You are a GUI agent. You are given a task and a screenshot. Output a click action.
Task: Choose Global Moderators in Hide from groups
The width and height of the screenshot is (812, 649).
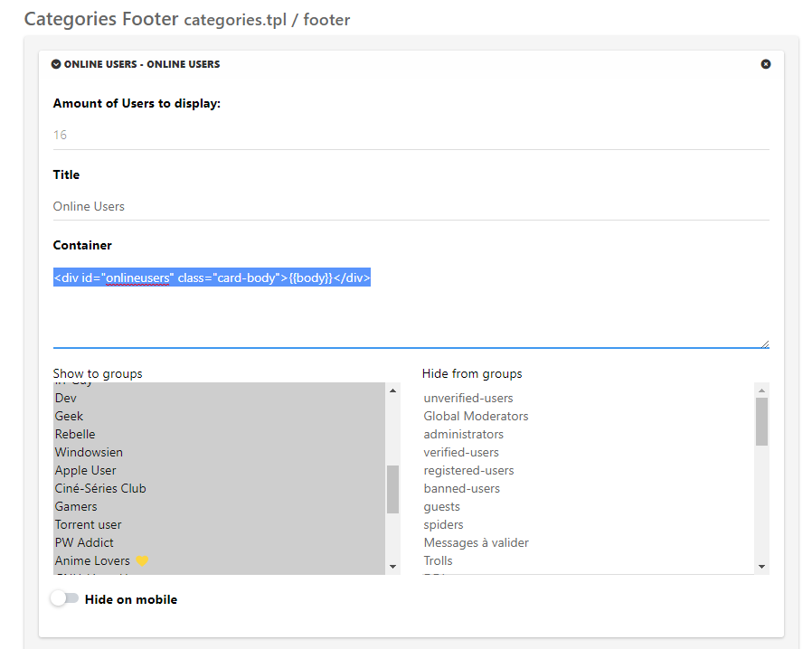tap(476, 416)
